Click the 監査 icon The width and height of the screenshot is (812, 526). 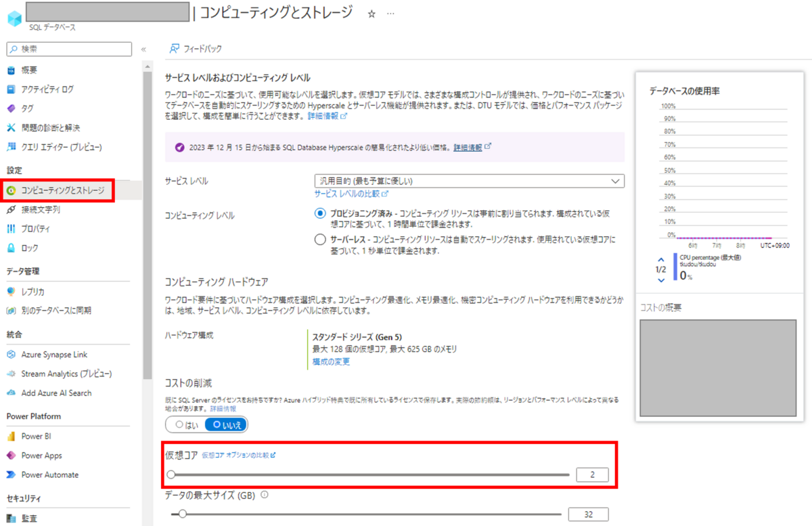coord(11,519)
